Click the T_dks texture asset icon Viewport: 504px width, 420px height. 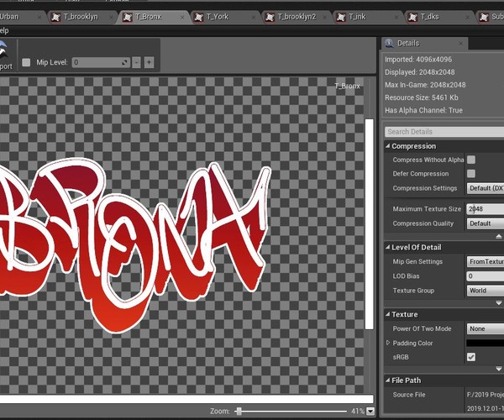click(x=412, y=18)
